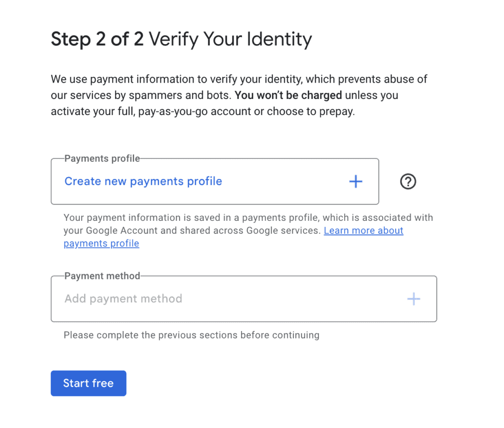Click the "Payment method" field label
This screenshot has height=428, width=504.
click(x=102, y=276)
